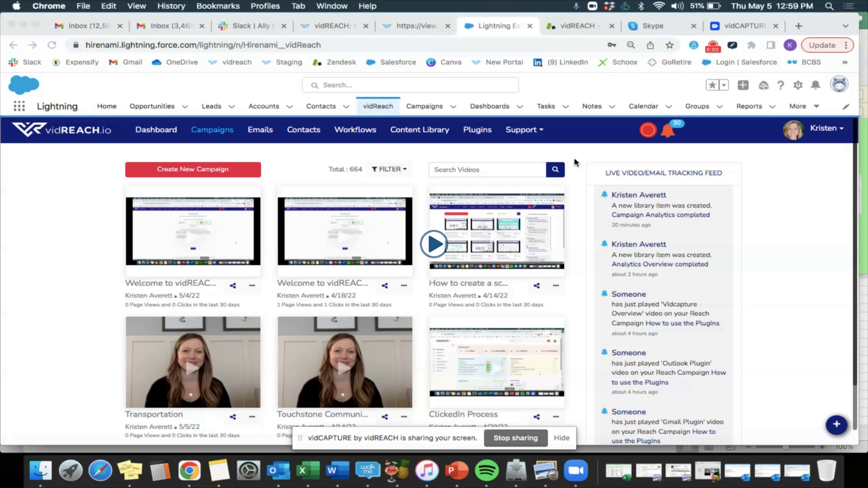The height and width of the screenshot is (488, 868).
Task: Click the Stop sharing button
Action: [x=515, y=438]
